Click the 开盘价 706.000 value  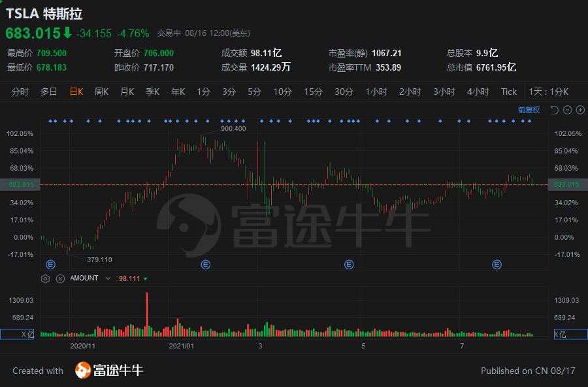pos(159,54)
